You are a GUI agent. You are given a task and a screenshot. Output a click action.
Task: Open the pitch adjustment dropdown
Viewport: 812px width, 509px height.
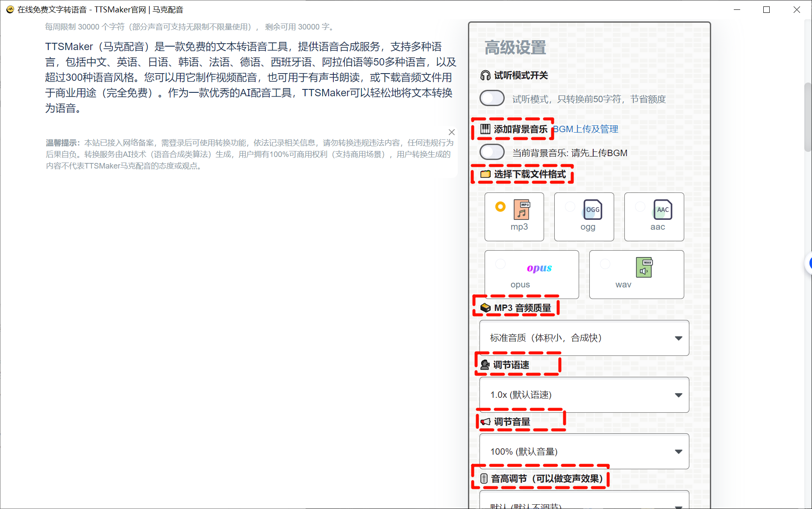click(x=584, y=500)
